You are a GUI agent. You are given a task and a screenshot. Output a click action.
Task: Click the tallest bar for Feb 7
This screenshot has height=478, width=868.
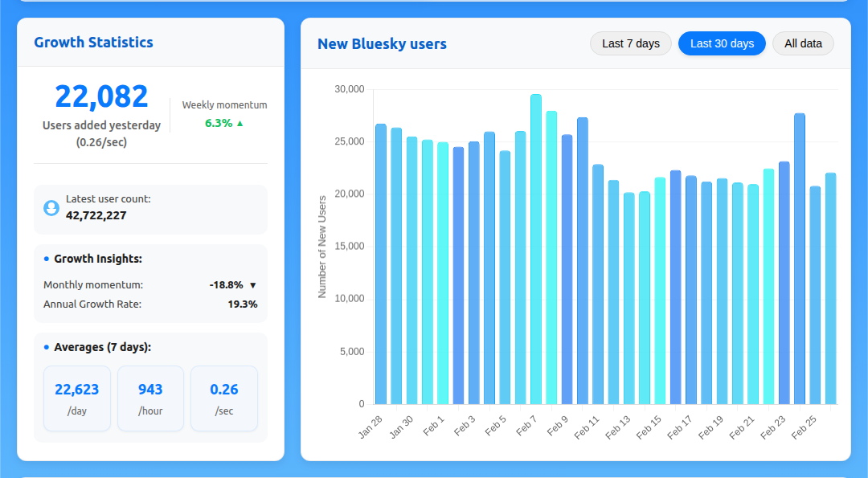click(x=536, y=249)
